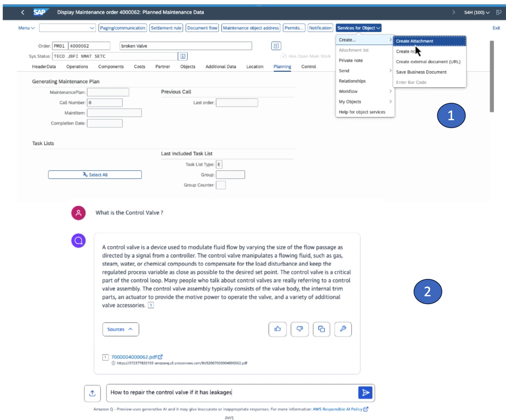Choose Create external document (URL)

(428, 62)
